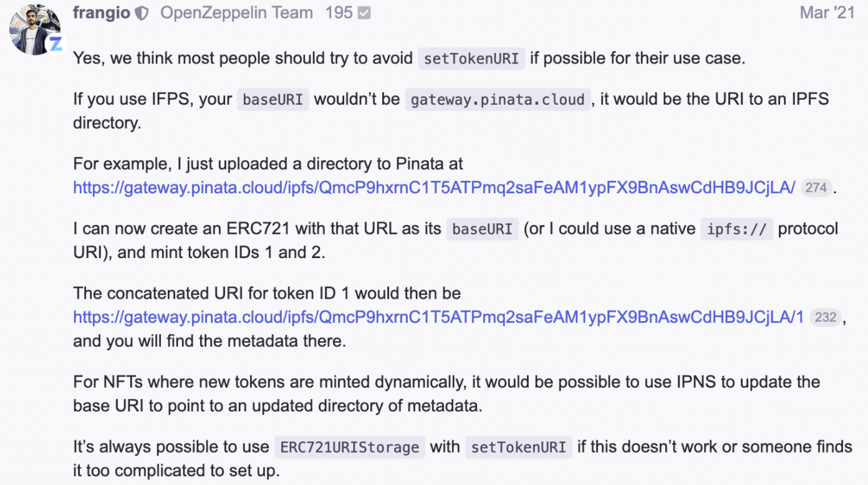The width and height of the screenshot is (868, 485).
Task: Click the setTokenURI code snippet in first sentence
Action: pos(471,59)
